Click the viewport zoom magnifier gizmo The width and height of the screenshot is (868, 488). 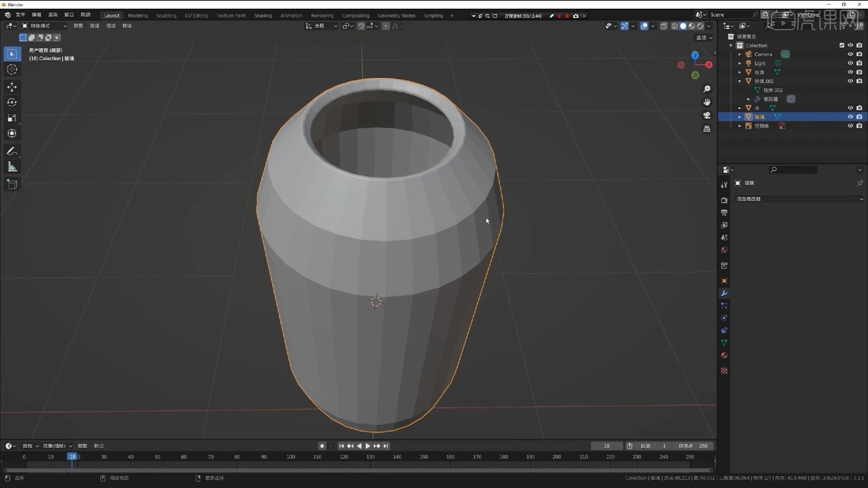click(707, 89)
